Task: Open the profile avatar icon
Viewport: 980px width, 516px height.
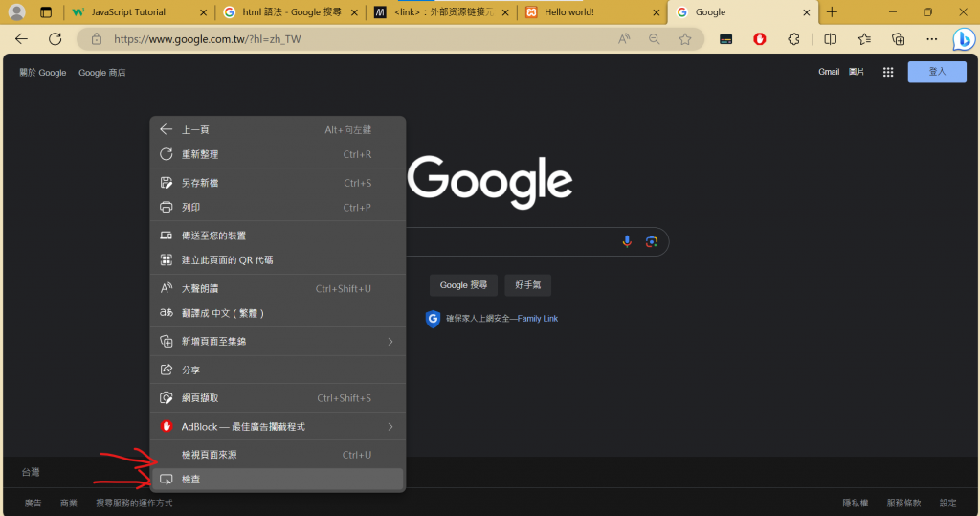Action: (x=17, y=11)
